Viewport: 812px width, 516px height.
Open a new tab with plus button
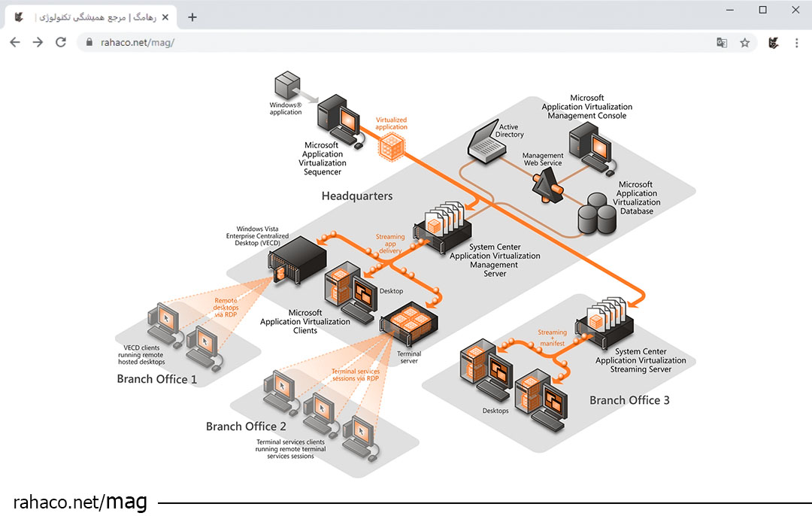(192, 17)
